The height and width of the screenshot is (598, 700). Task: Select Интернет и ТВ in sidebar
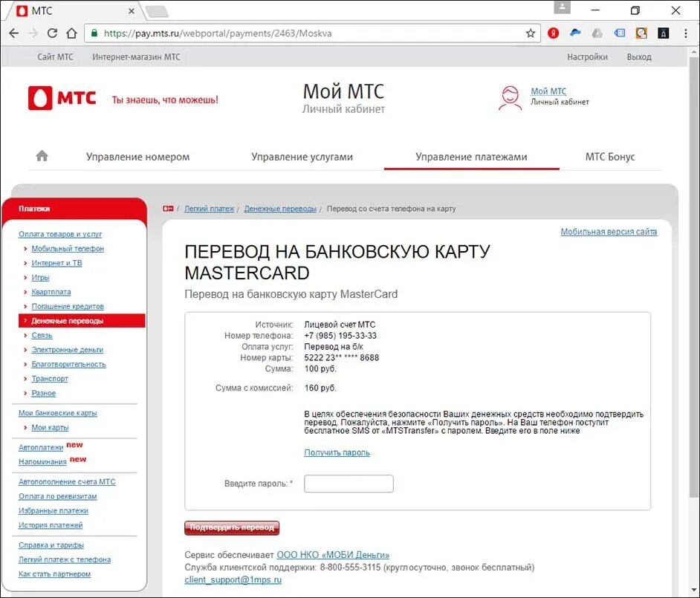click(56, 263)
